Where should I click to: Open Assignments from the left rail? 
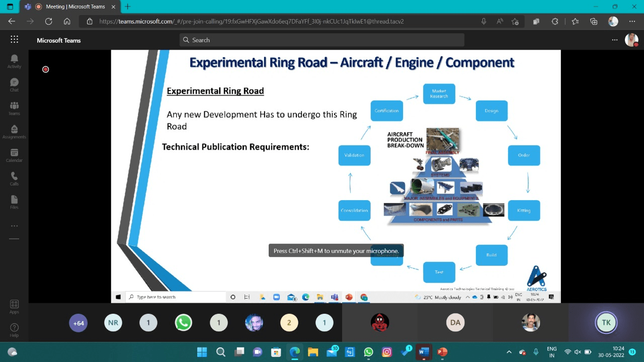click(x=14, y=132)
